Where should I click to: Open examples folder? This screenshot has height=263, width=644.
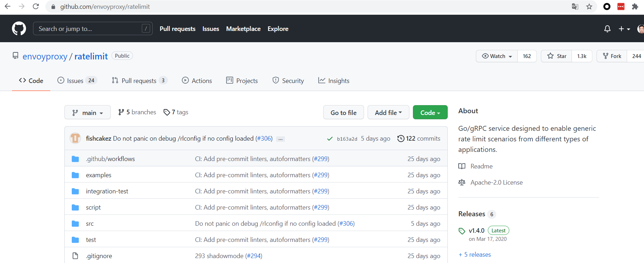point(98,175)
